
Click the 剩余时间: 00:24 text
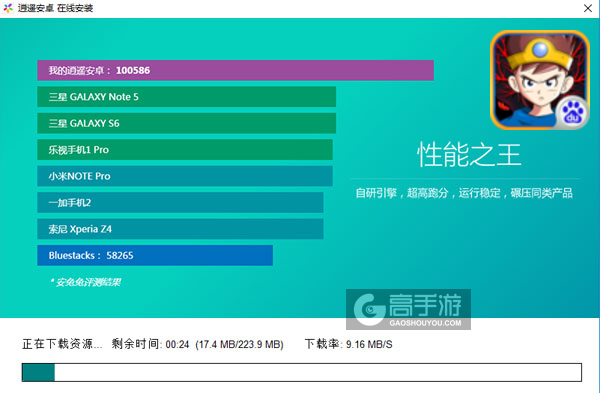(150, 344)
